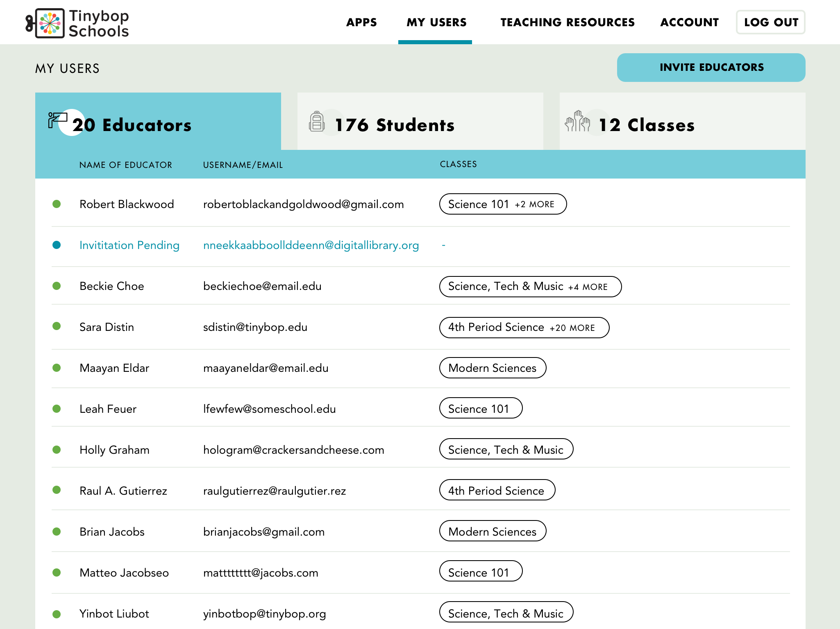840x629 pixels.
Task: Click the green status dot for Beckie Choe
Action: pos(57,286)
